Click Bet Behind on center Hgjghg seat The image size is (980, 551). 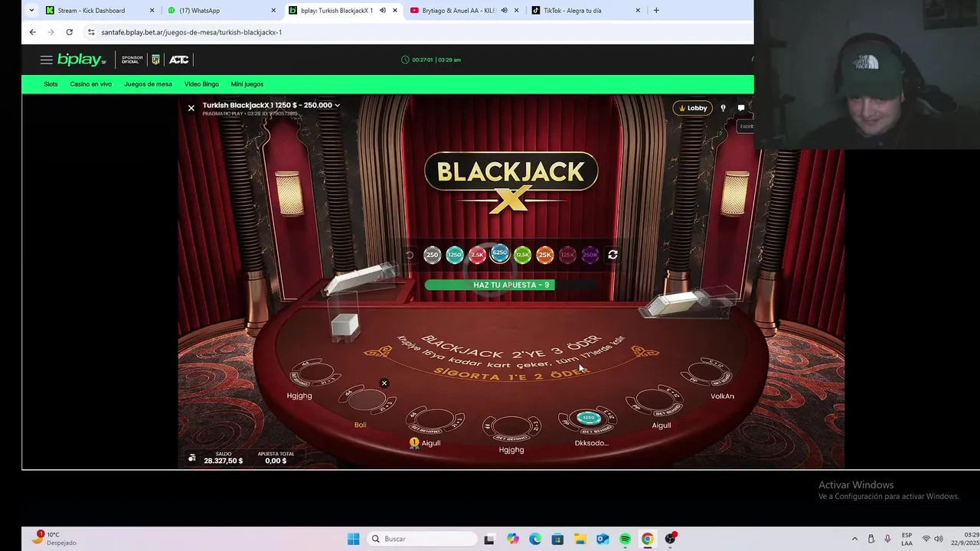click(511, 437)
